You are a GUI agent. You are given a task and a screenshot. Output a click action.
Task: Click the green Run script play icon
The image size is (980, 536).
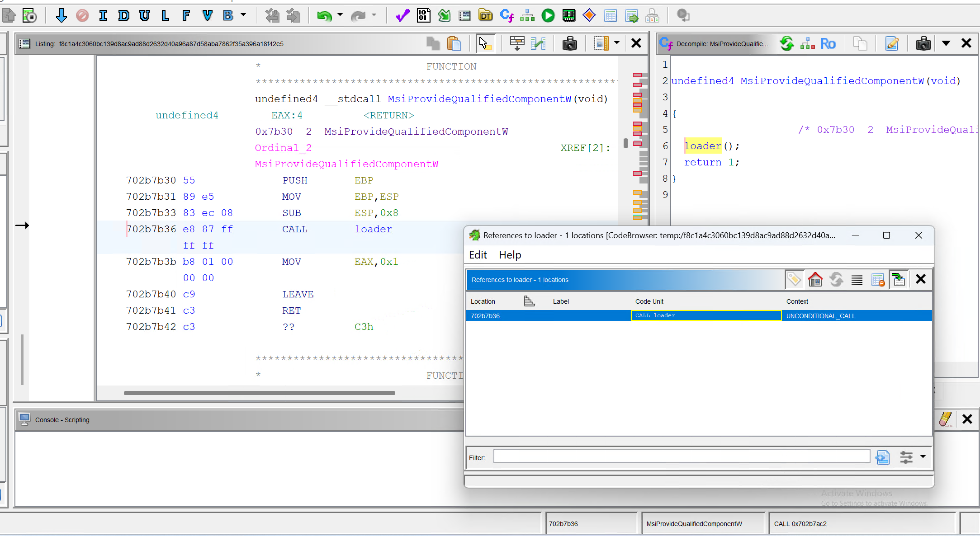click(548, 16)
